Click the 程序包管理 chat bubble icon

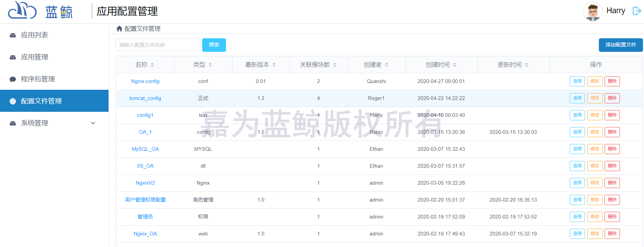[x=13, y=79]
